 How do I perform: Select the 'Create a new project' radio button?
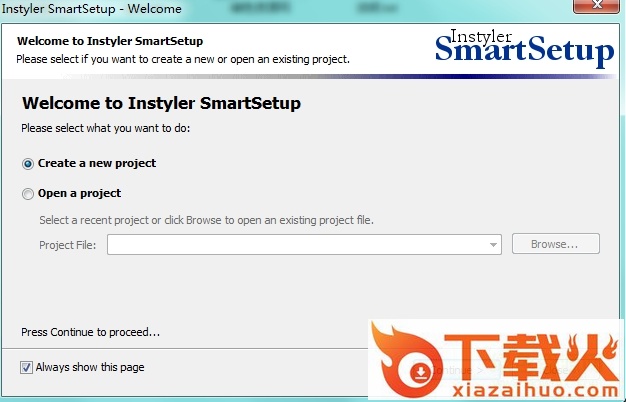(x=28, y=164)
